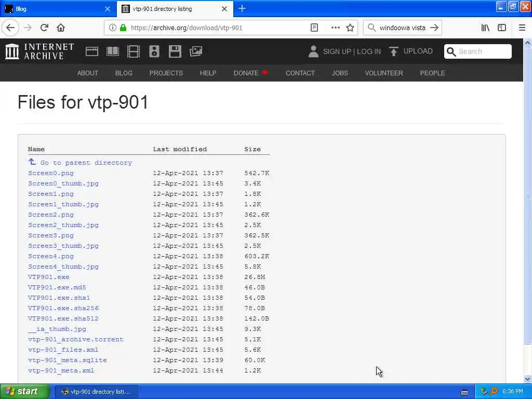Click the vtp-901 directory taskbar button
Image resolution: width=532 pixels, height=399 pixels.
click(96, 392)
